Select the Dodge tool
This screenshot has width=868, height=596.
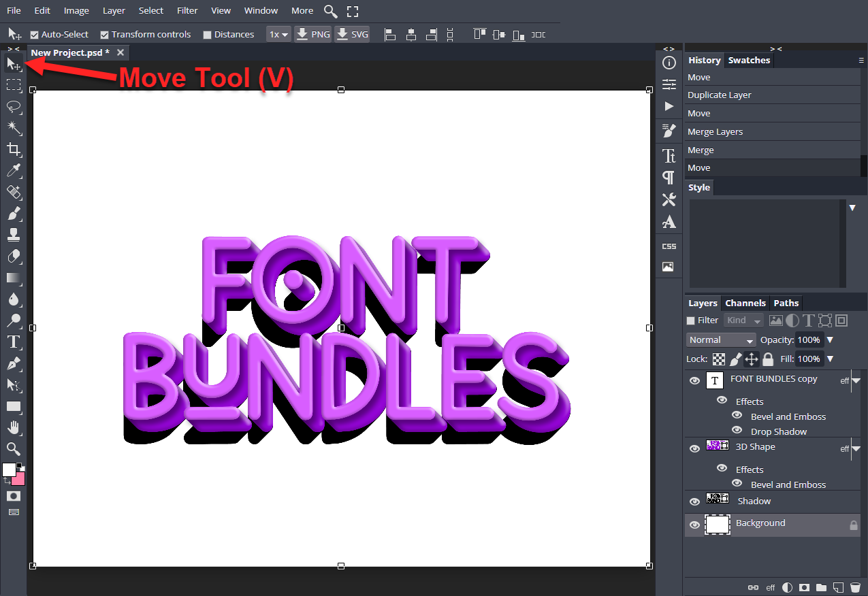tap(13, 320)
